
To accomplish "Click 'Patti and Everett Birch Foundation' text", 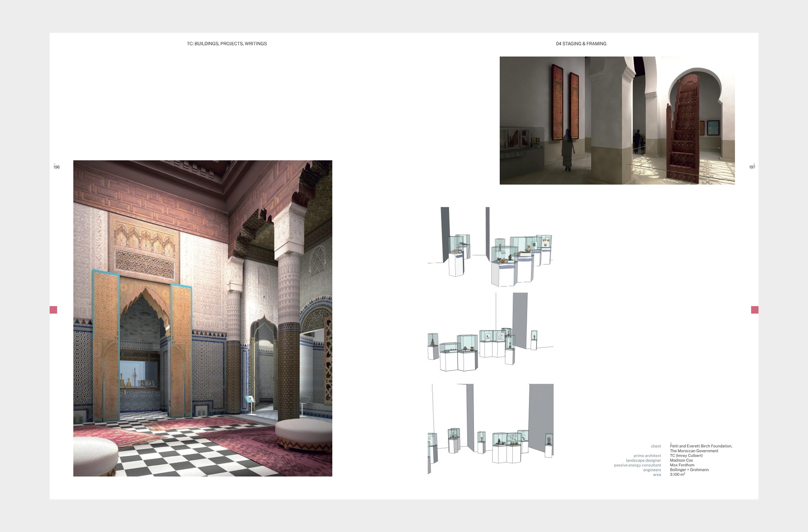I will pyautogui.click(x=700, y=446).
